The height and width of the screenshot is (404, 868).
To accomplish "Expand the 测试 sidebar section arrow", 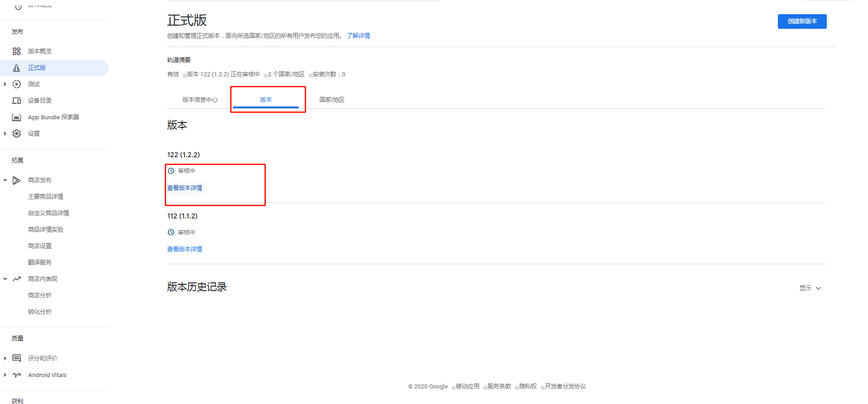I will pos(5,84).
